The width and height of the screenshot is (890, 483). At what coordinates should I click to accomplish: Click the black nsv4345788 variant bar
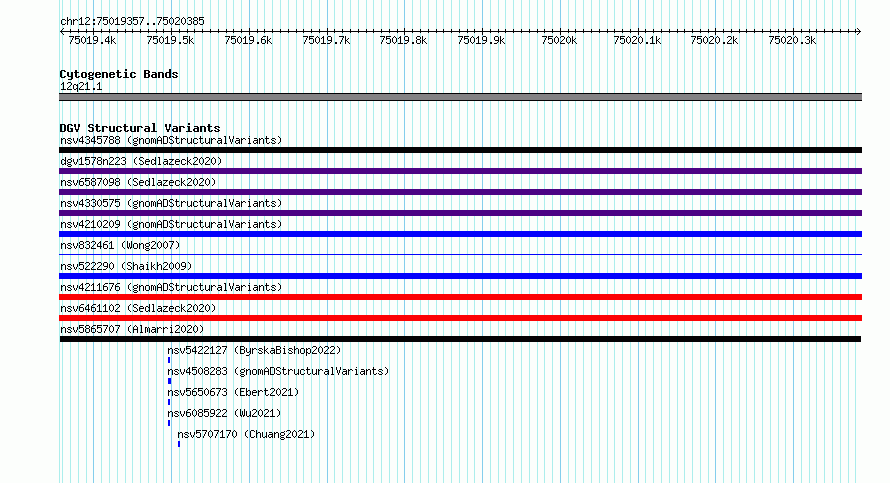[x=460, y=150]
